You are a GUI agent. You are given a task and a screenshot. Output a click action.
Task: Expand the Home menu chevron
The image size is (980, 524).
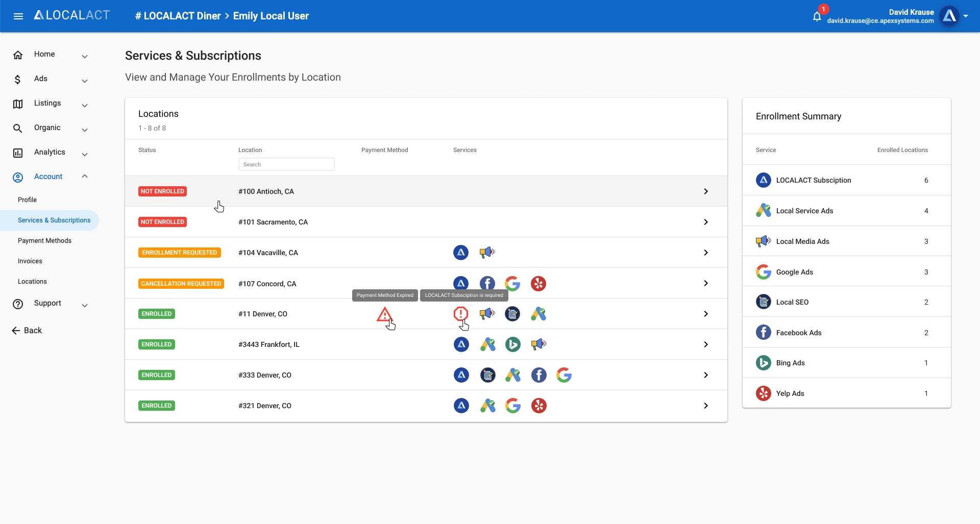[85, 56]
